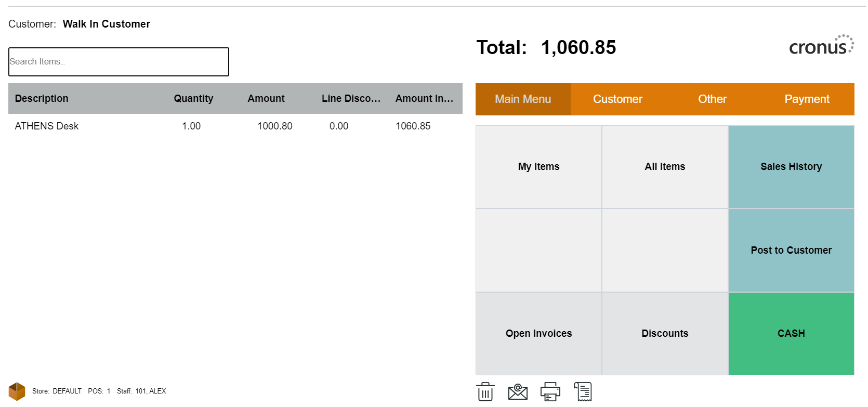The height and width of the screenshot is (407, 868).
Task: Click the receipt document icon
Action: click(x=583, y=391)
